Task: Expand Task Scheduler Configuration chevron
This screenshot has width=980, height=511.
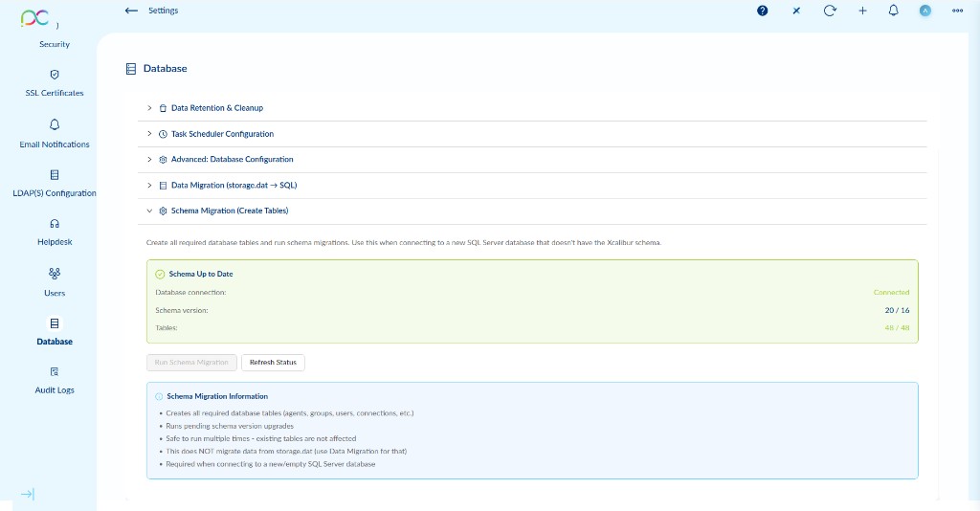Action: click(149, 134)
